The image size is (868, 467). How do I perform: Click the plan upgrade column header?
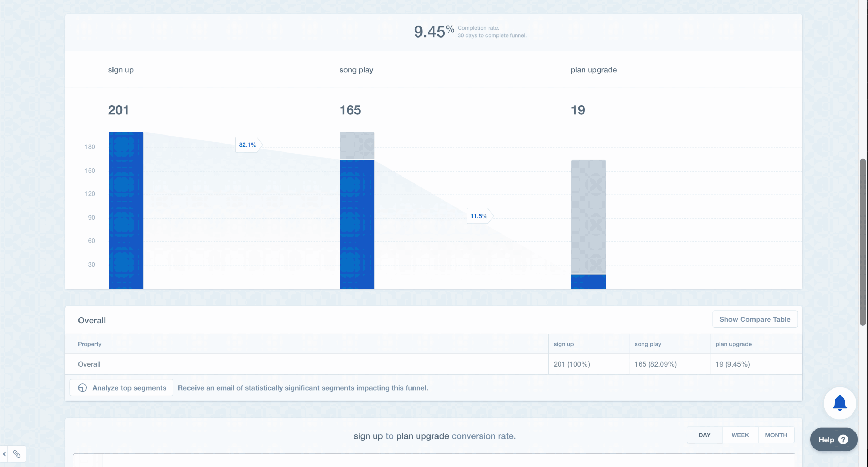[733, 344]
